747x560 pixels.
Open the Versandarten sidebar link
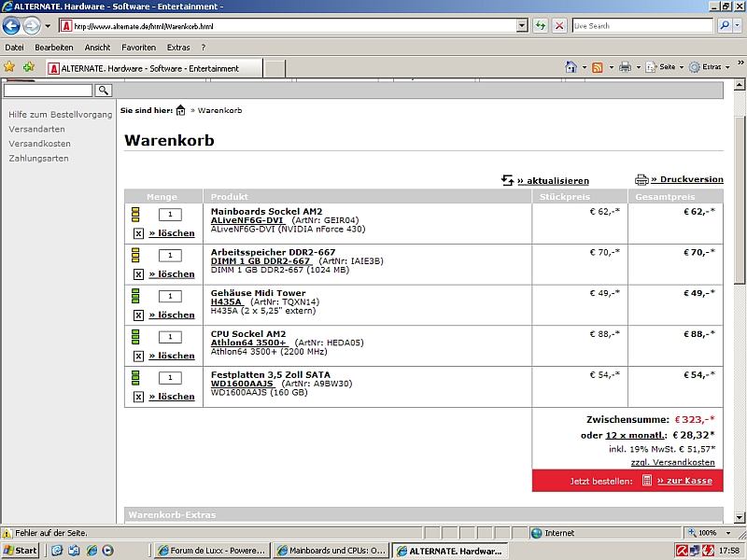[x=36, y=129]
